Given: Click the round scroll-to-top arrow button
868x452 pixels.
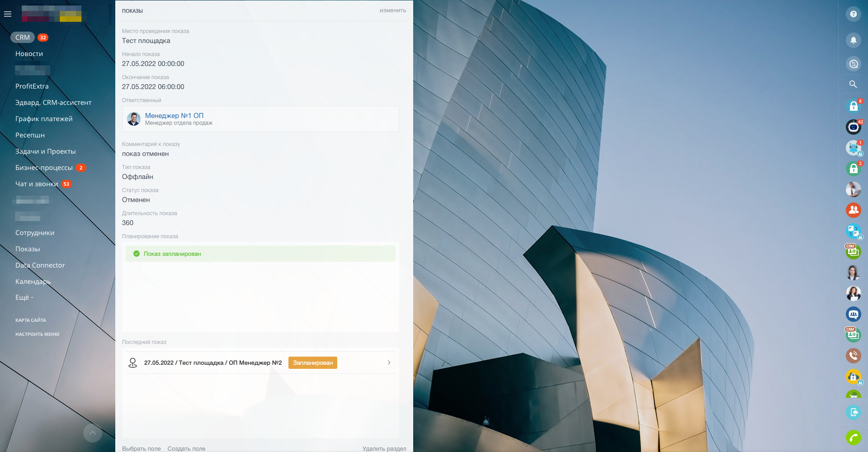Looking at the screenshot, I should (x=93, y=433).
